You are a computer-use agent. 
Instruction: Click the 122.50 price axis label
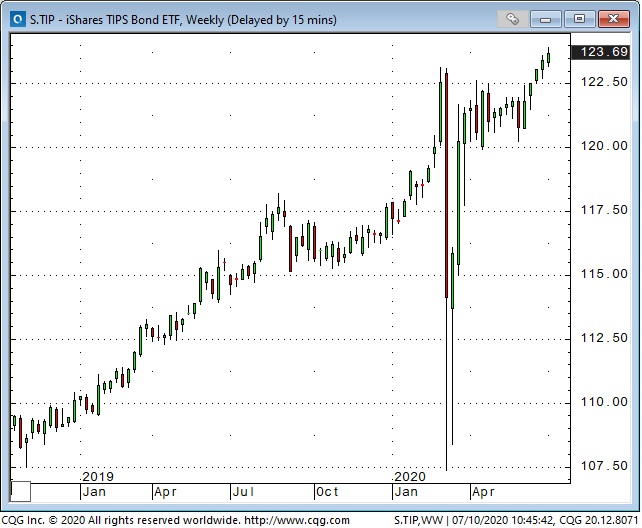[604, 82]
